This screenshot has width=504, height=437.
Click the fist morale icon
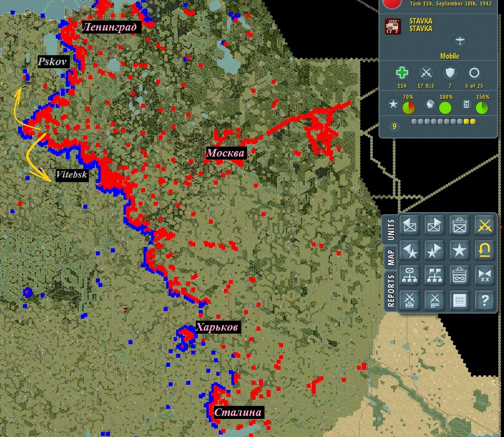[x=430, y=104]
